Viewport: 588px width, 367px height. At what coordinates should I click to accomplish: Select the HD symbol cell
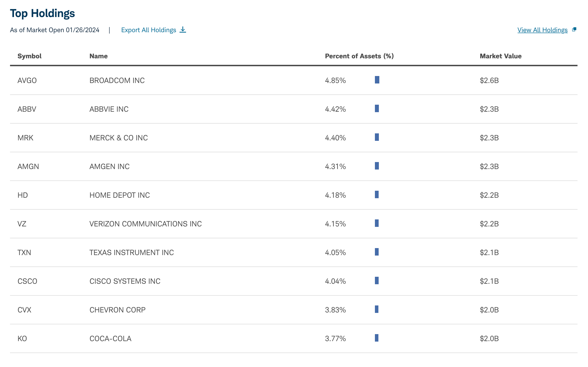(23, 195)
